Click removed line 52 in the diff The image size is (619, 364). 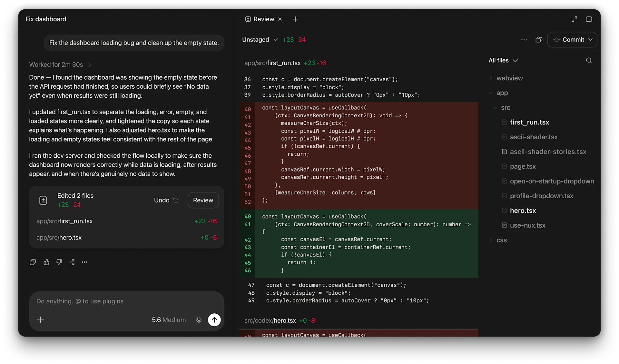tap(359, 201)
